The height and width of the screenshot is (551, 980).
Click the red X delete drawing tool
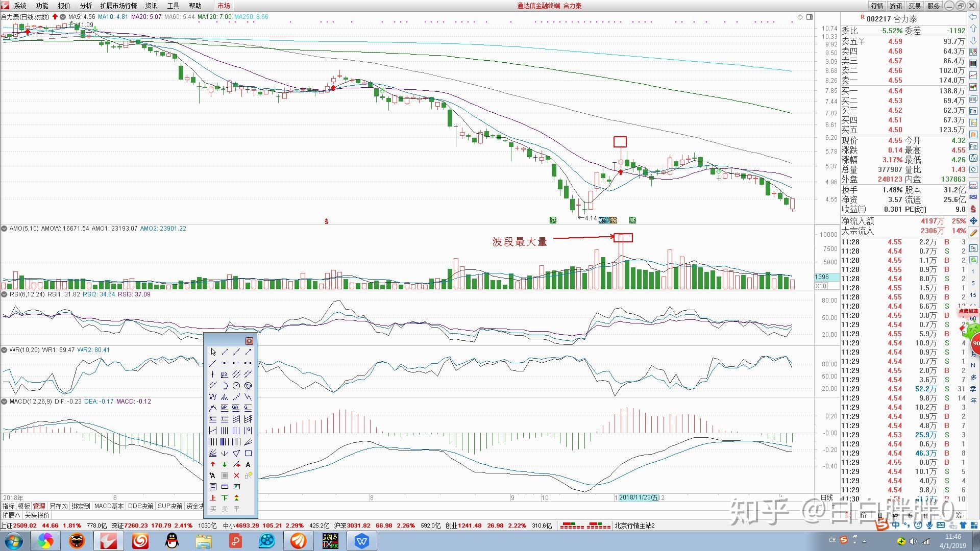coord(236,475)
